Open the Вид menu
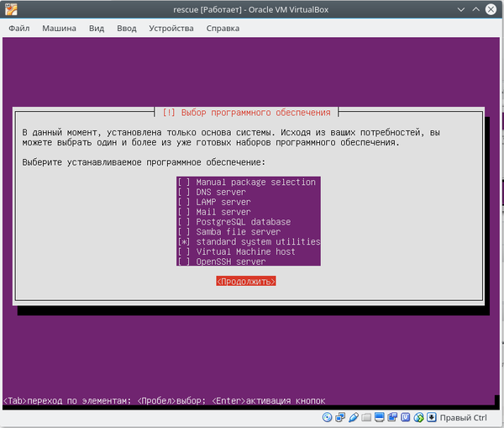Image resolution: width=504 pixels, height=428 pixels. coord(97,29)
